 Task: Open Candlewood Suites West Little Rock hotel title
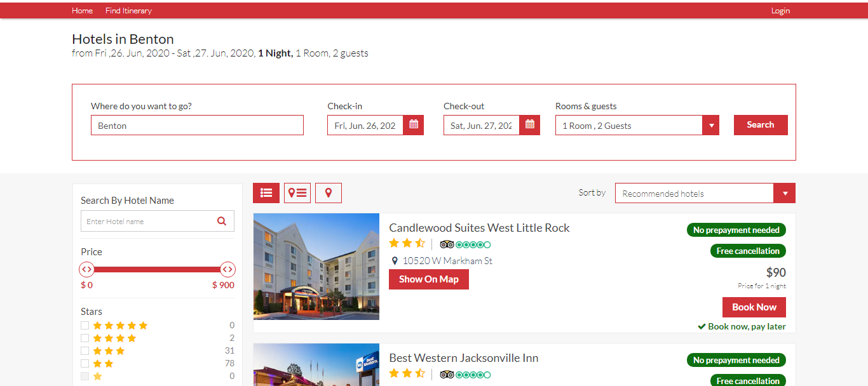(x=479, y=228)
